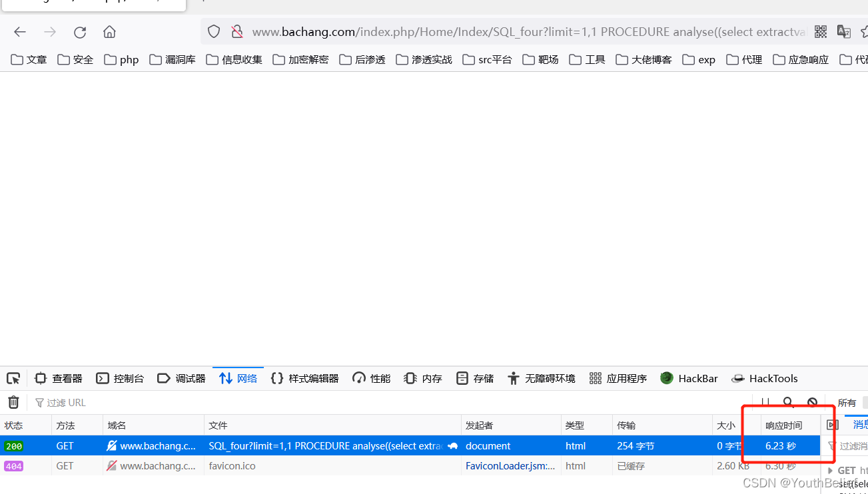This screenshot has width=868, height=494.
Task: Select the 404 favicon.ico request row
Action: 410,466
